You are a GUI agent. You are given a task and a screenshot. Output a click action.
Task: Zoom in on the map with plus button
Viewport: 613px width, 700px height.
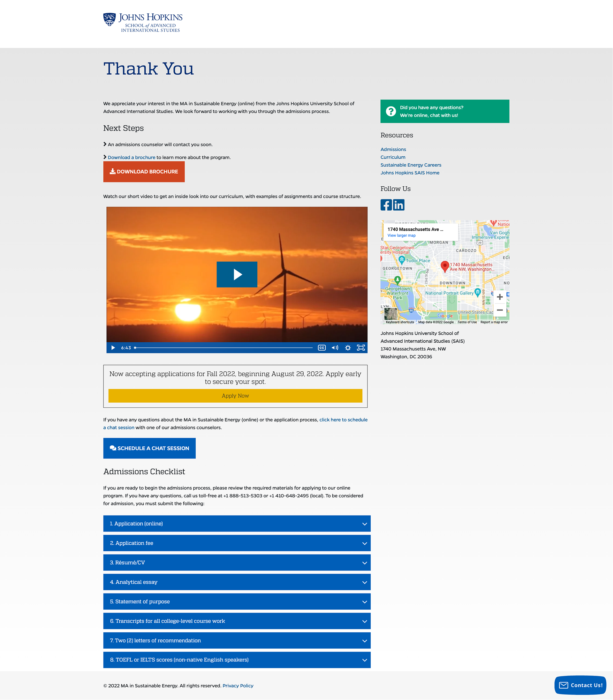[500, 297]
